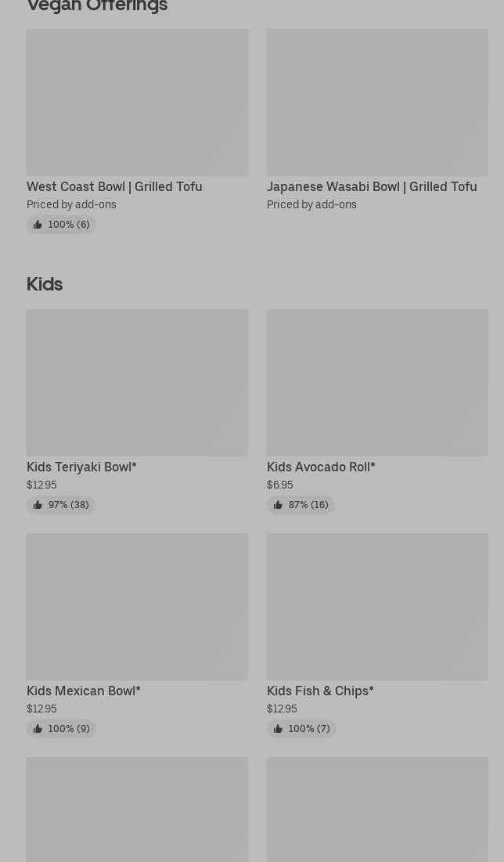Open West Coast Bowl Grilled Tofu item
The image size is (504, 862).
(114, 186)
